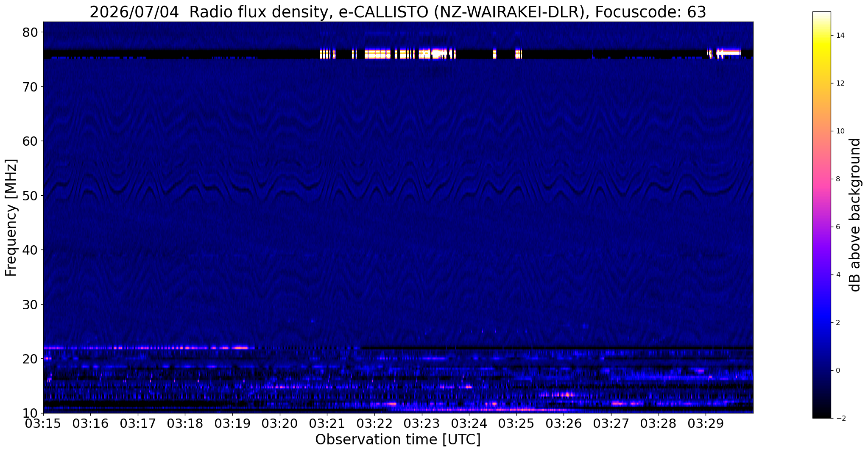This screenshot has height=452, width=868.
Task: Click the bright 76 MHz burst after 03:29
Action: pyautogui.click(x=728, y=53)
